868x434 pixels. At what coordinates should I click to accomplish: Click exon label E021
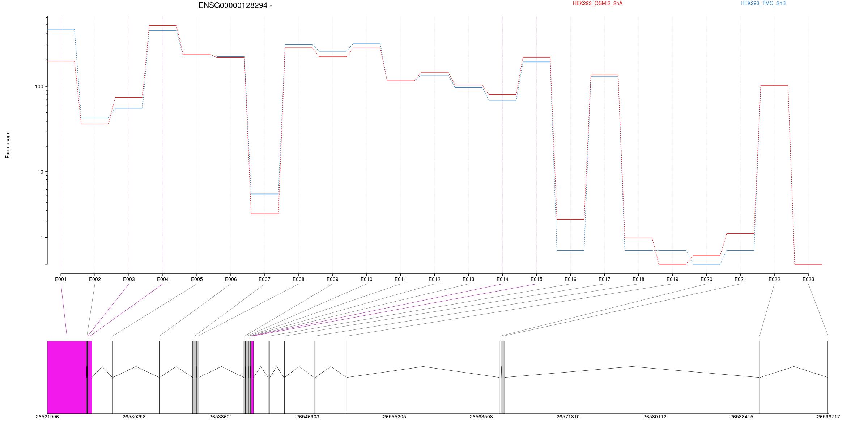[740, 279]
